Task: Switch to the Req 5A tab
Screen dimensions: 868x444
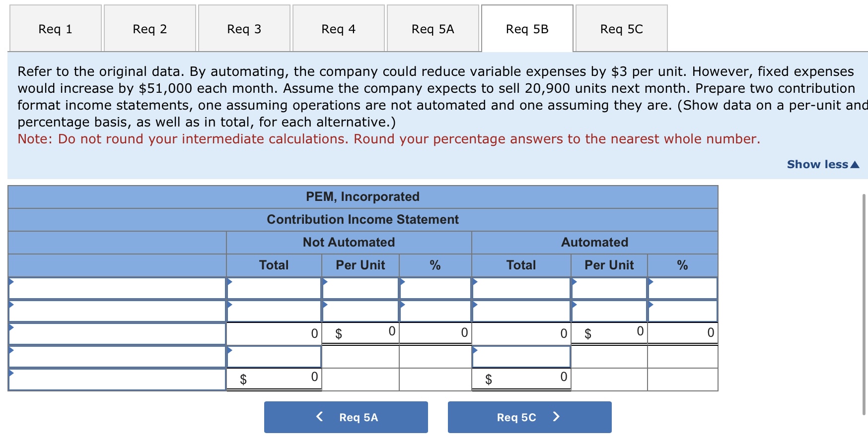Action: (x=432, y=29)
